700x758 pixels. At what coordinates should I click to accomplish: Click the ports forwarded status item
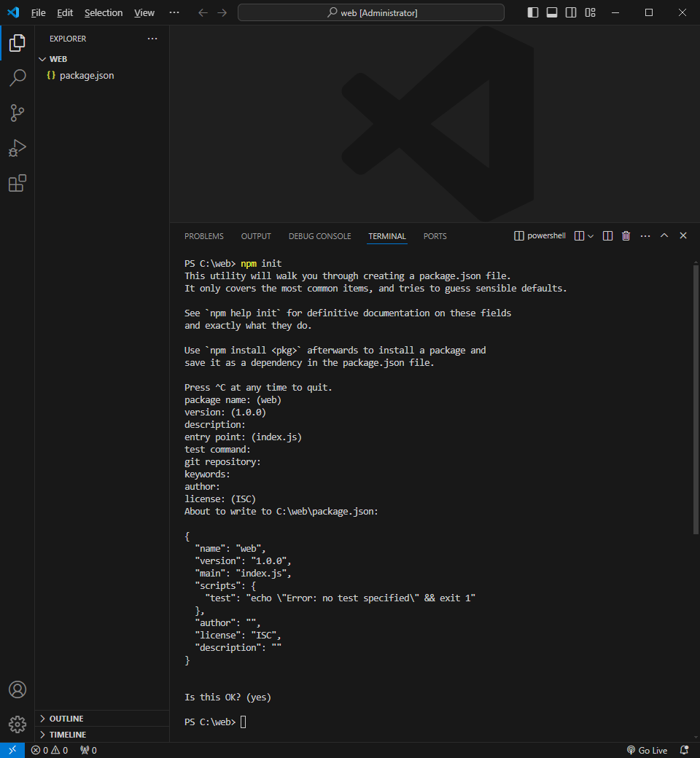pos(88,750)
